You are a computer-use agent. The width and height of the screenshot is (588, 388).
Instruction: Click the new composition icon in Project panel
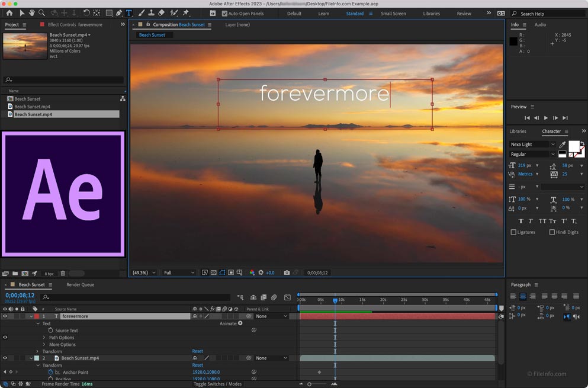(x=25, y=274)
